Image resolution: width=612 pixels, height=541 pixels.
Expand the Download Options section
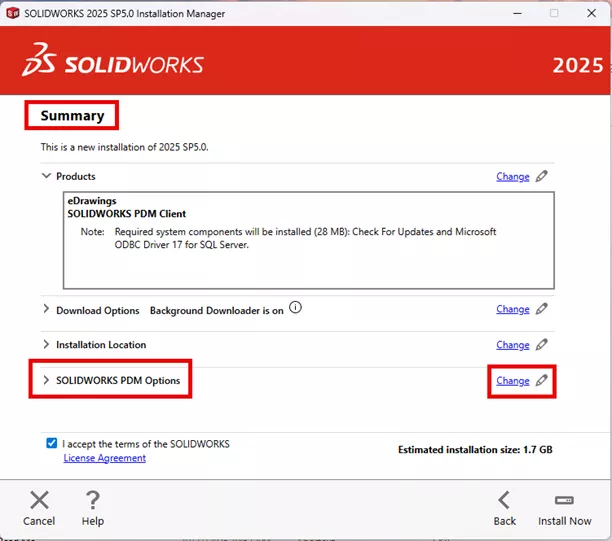tap(46, 309)
